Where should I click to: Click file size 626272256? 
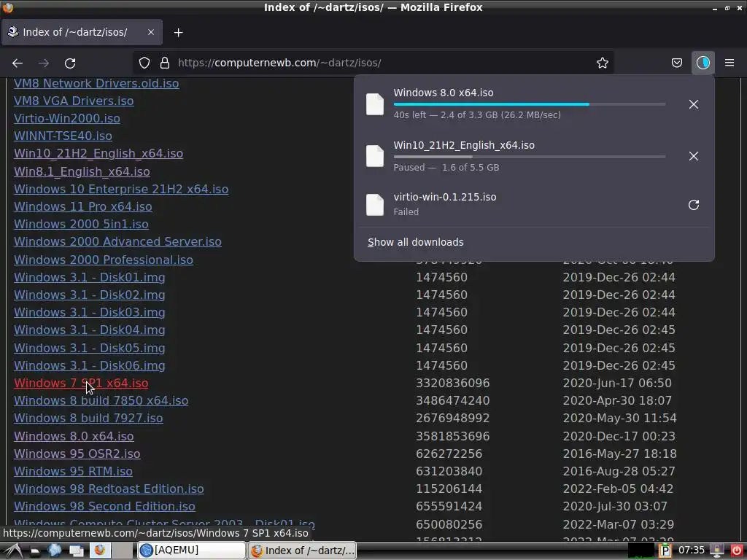(x=449, y=454)
